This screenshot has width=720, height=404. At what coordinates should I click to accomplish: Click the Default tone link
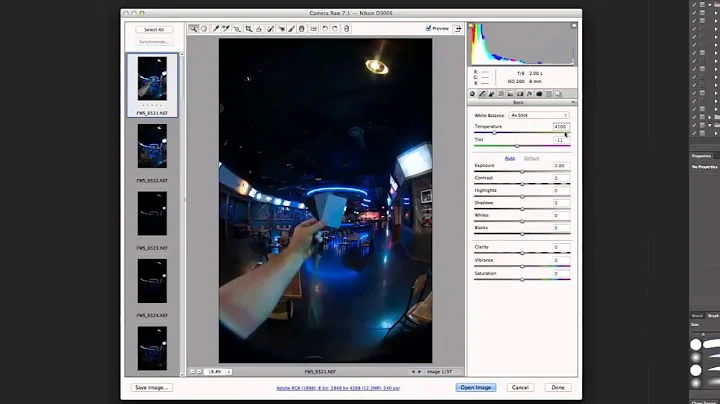(x=531, y=158)
